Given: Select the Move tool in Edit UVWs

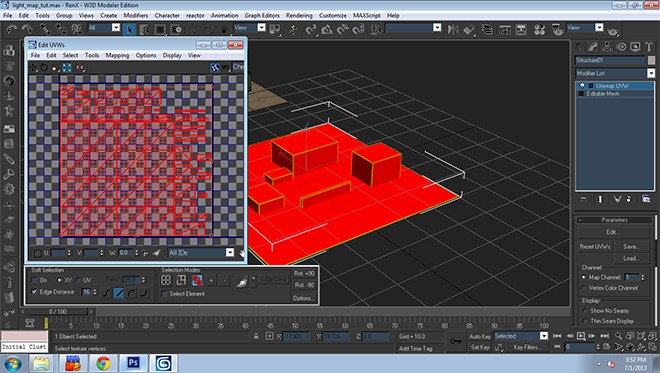Looking at the screenshot, I should point(33,67).
